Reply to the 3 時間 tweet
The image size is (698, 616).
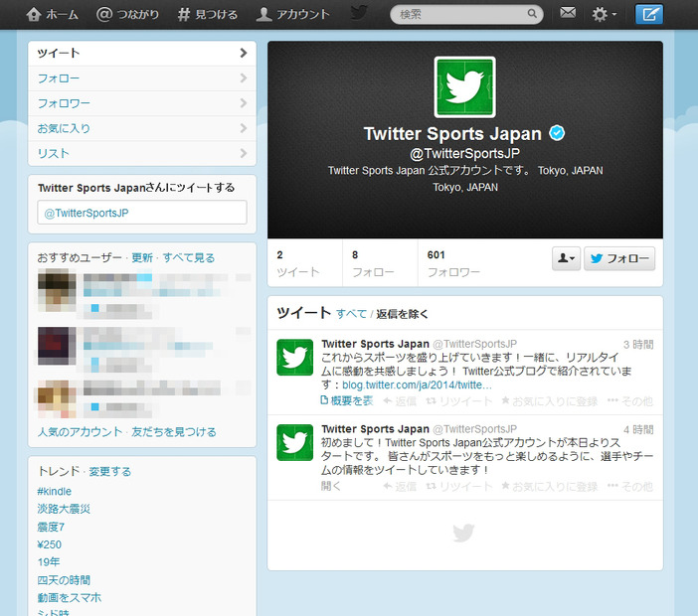[x=400, y=401]
